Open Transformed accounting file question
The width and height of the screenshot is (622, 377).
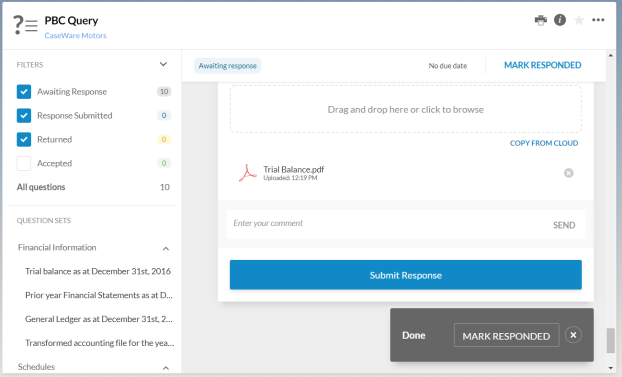point(100,343)
